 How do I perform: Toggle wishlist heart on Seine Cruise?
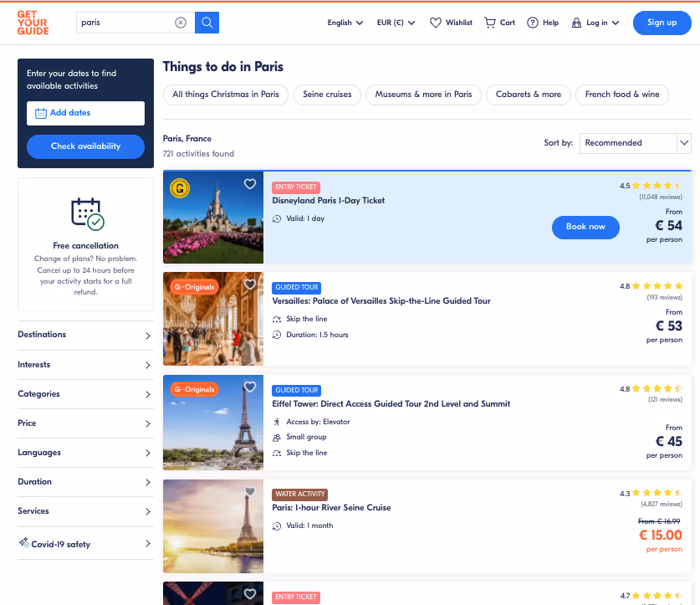[x=250, y=491]
